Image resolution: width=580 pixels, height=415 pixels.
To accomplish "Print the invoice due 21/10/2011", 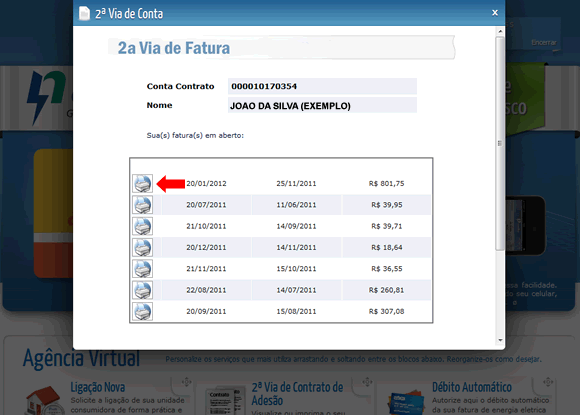I will click(x=142, y=226).
